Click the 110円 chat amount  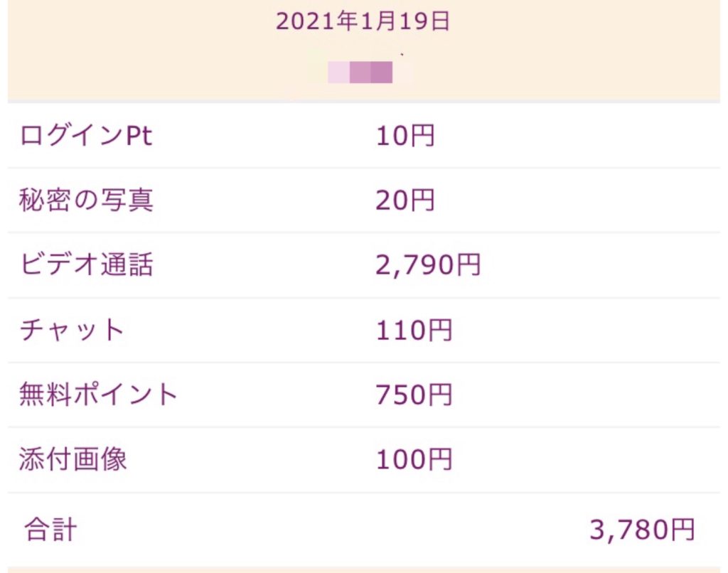click(414, 330)
